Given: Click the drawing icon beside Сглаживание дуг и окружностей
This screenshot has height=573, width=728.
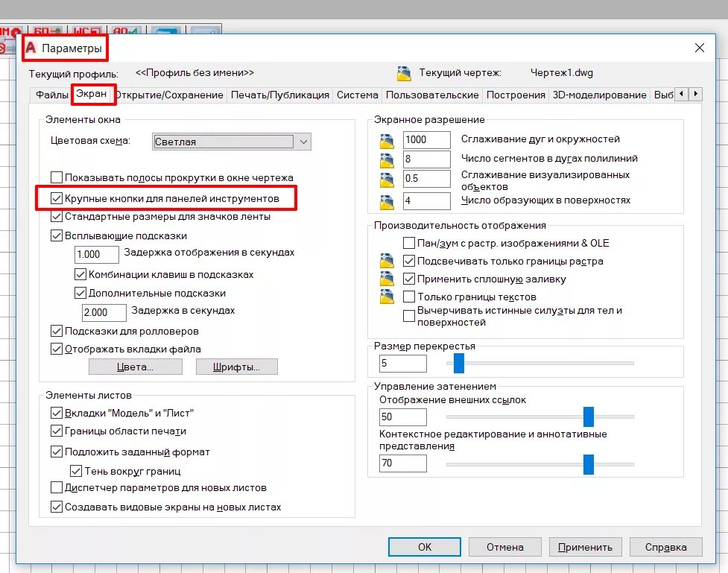Looking at the screenshot, I should coord(387,141).
